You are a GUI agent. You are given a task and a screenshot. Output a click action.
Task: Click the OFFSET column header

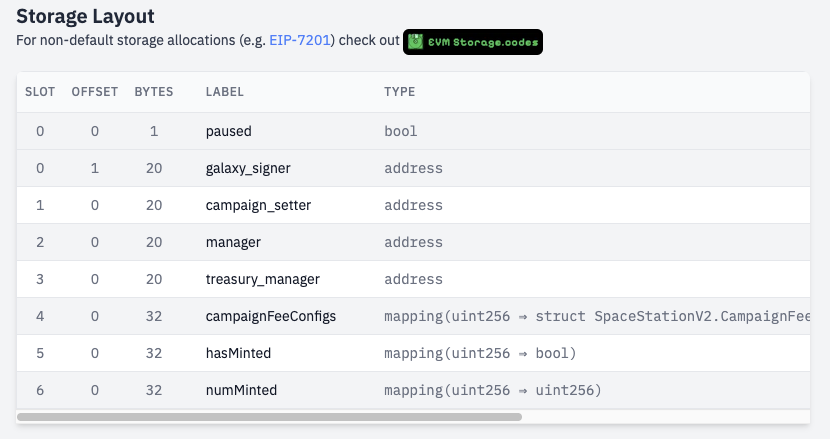[x=95, y=92]
